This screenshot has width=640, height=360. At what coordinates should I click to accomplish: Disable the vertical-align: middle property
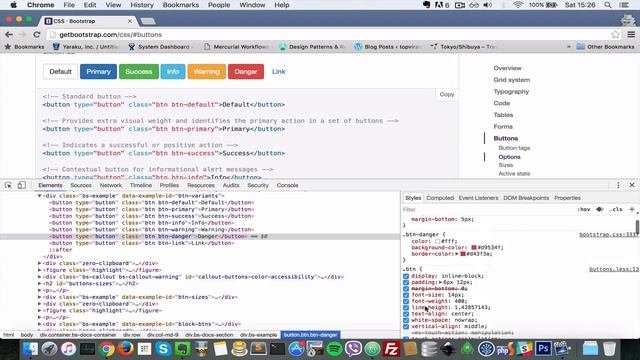[x=406, y=327]
